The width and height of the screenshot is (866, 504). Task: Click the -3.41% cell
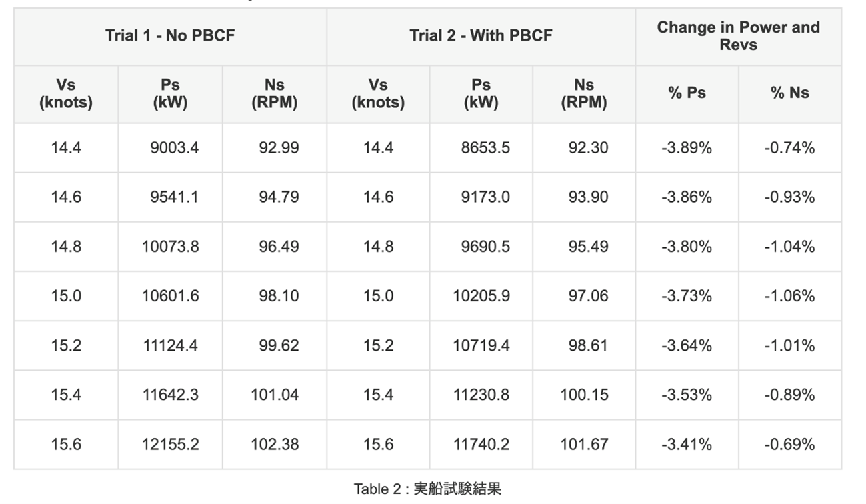tap(687, 444)
